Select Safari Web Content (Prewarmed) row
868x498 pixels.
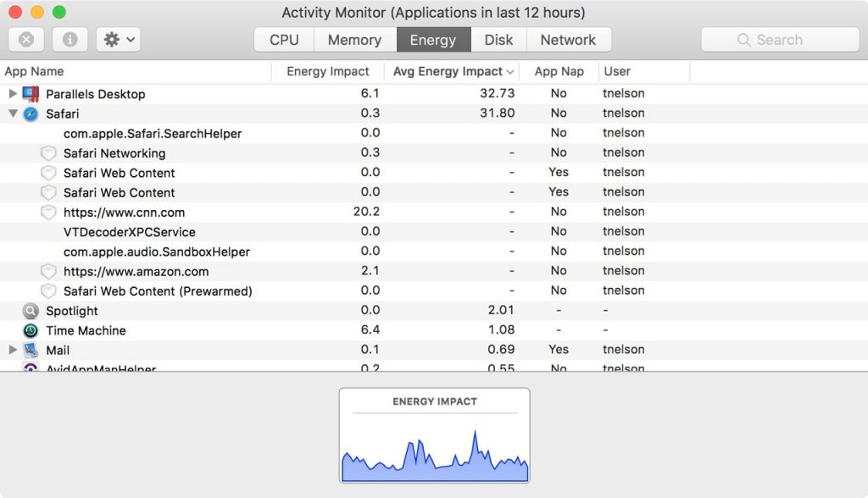coord(434,291)
